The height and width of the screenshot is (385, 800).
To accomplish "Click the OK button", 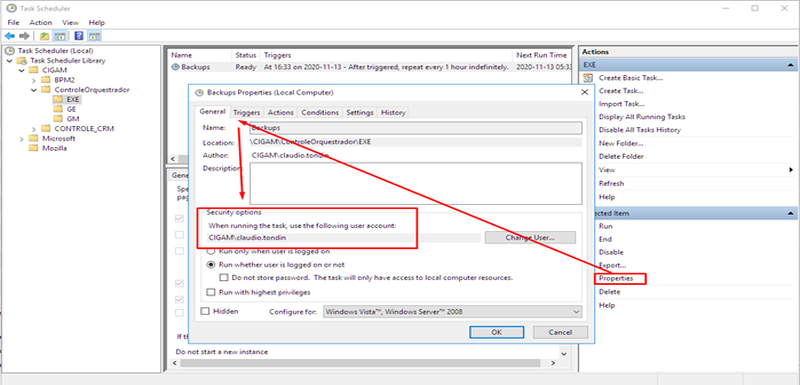I will tap(496, 332).
